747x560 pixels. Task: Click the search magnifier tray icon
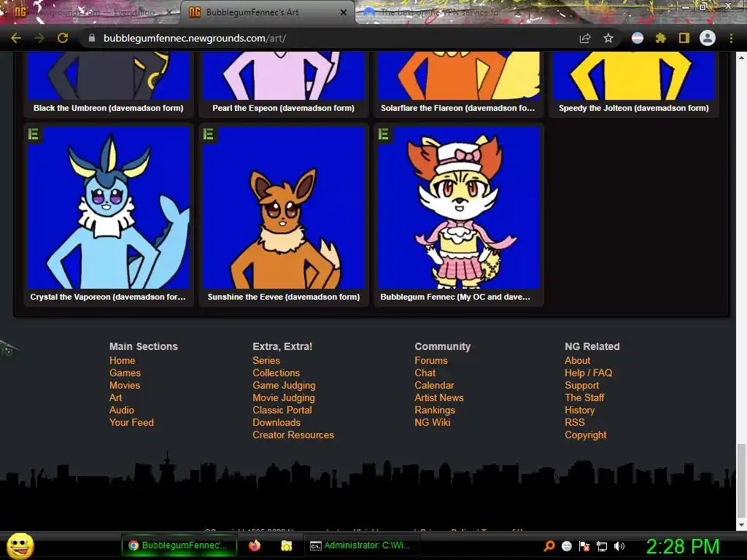tap(549, 545)
